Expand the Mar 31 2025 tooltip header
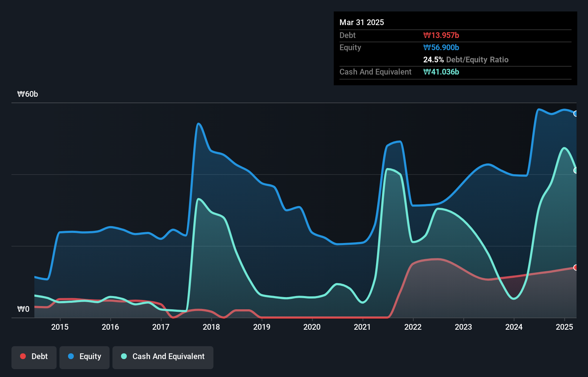 362,22
